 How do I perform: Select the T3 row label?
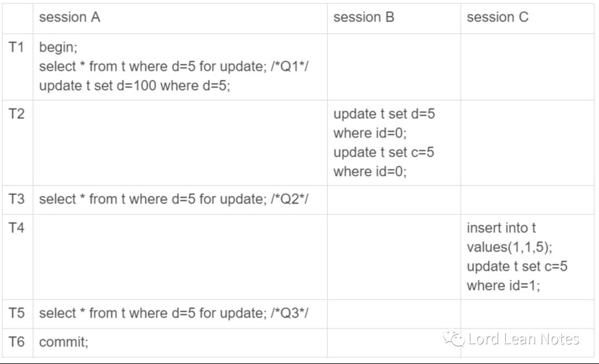coord(16,199)
